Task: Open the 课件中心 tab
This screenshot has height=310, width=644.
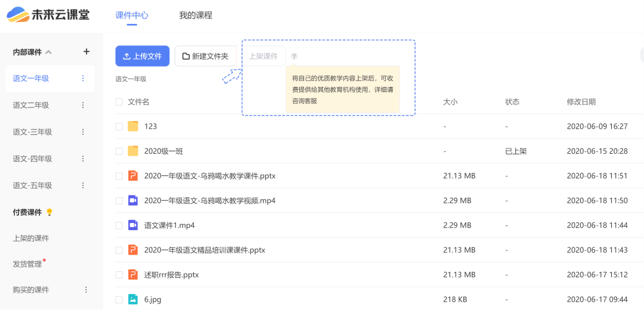Action: coord(132,15)
